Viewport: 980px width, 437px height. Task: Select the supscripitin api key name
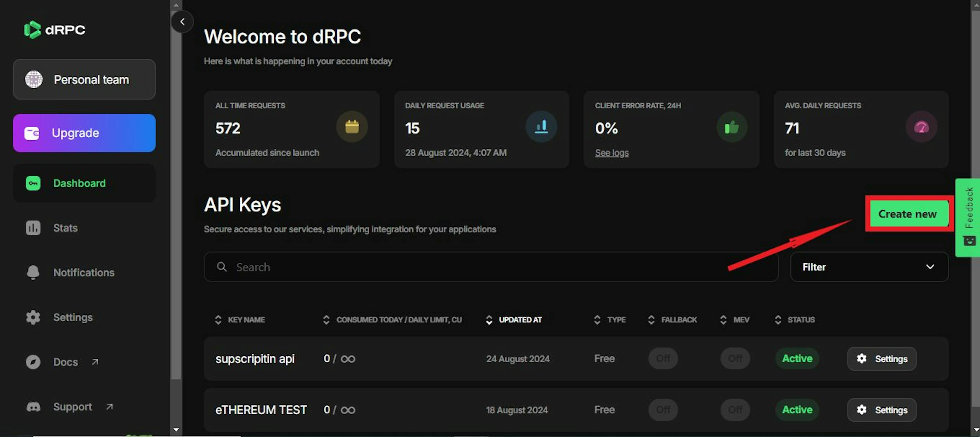[255, 359]
